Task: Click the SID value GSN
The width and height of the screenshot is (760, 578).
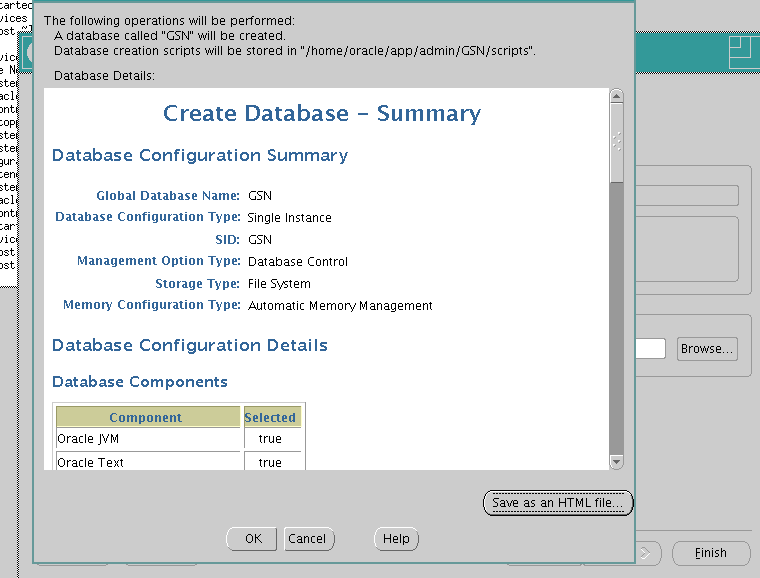Action: pyautogui.click(x=260, y=240)
